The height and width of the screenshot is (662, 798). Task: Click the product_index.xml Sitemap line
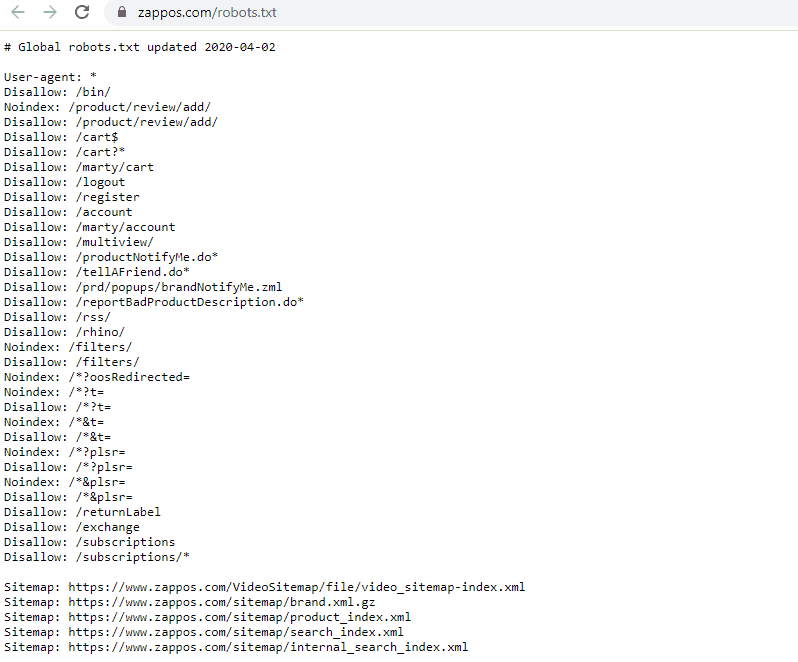(208, 618)
